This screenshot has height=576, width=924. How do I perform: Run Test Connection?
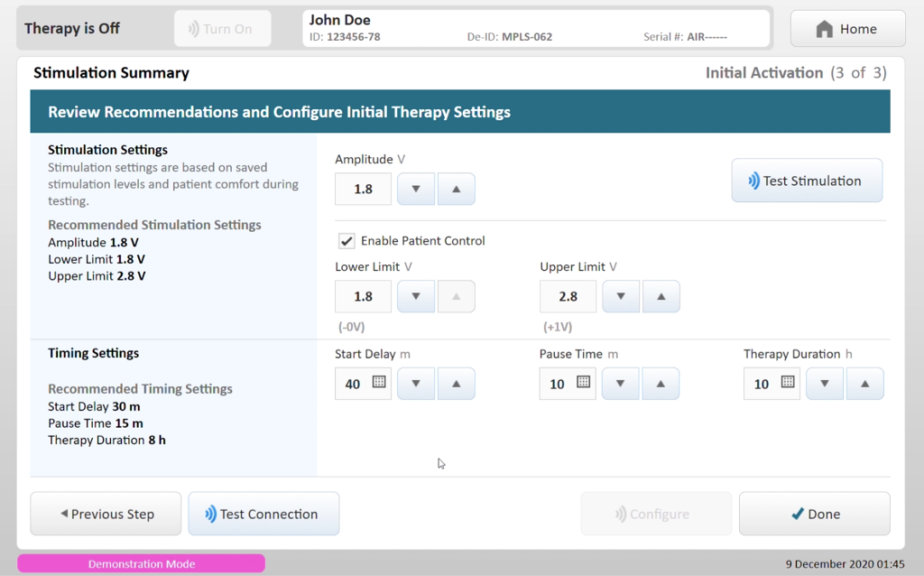(264, 514)
